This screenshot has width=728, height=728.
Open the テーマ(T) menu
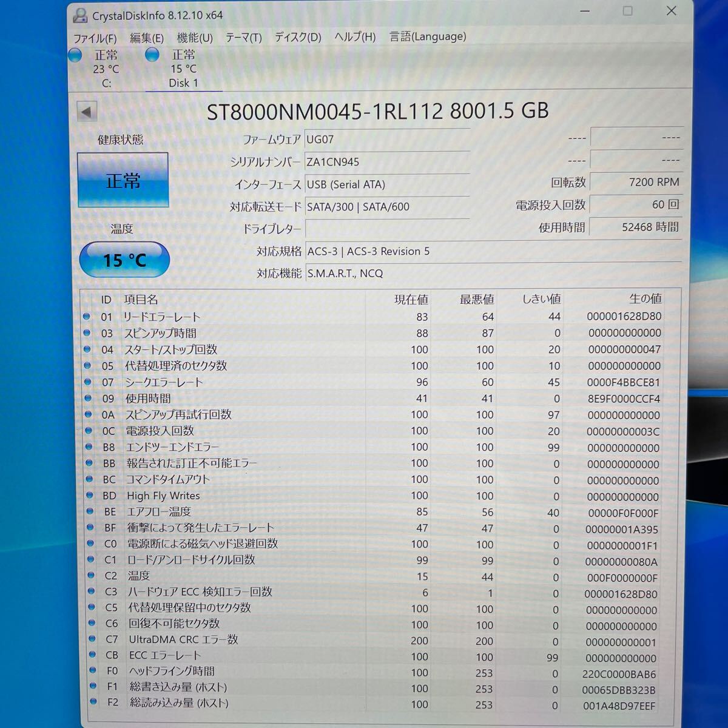(244, 38)
